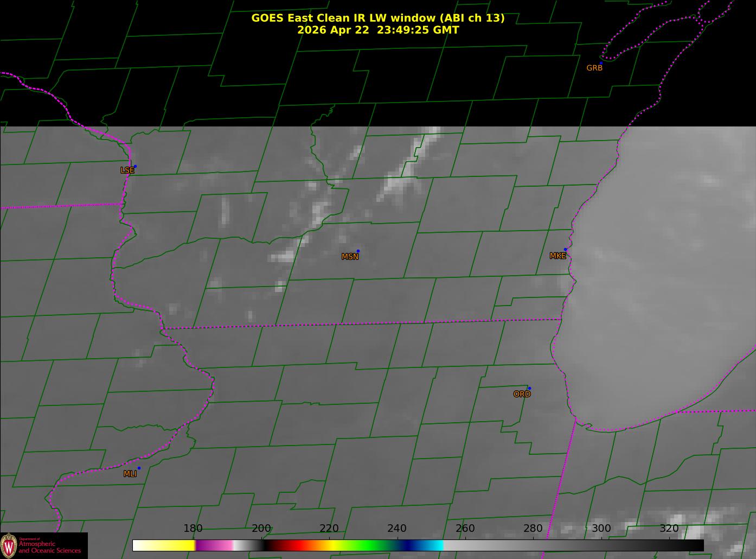Viewport: 756px width, 559px height.
Task: Select the MLI station marker
Action: [x=139, y=468]
